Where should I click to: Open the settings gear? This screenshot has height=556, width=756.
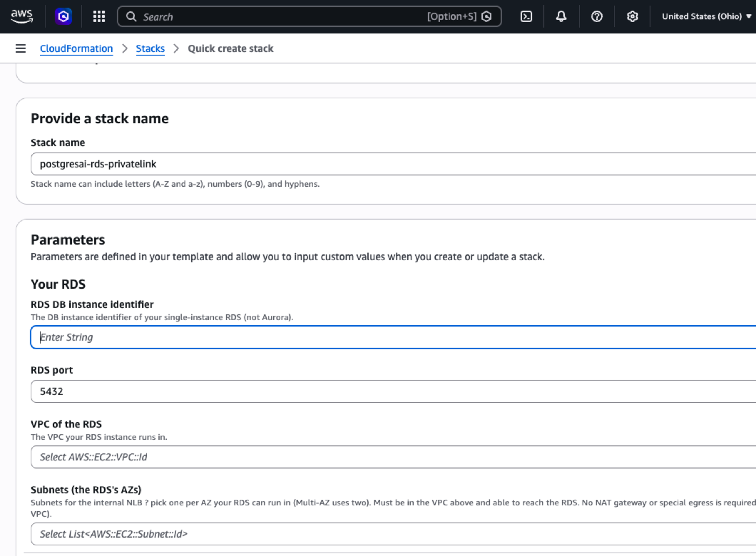(632, 17)
